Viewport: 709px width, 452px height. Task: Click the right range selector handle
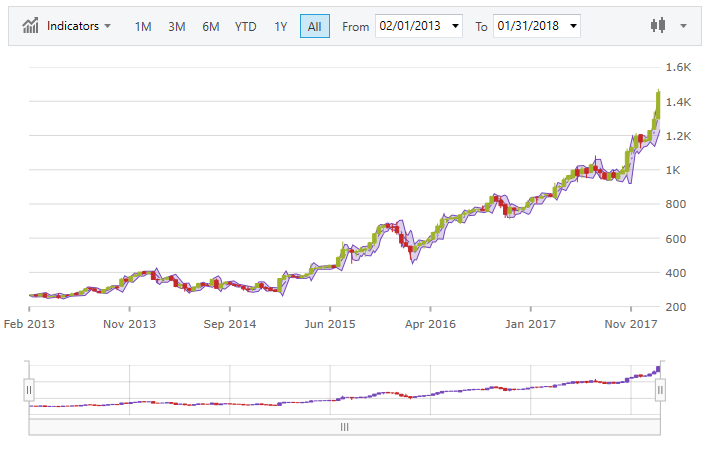click(x=660, y=389)
